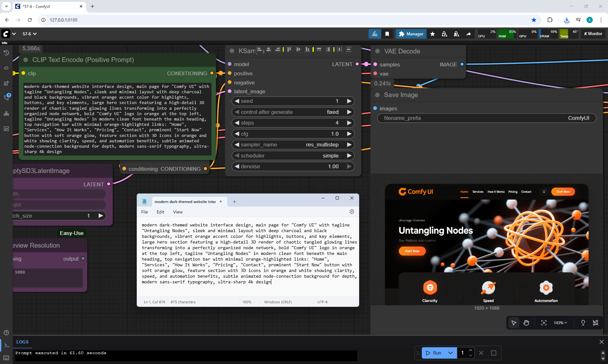Screen dimensions: 608x364
Task: Click the share arrow icon in toolbar
Action: (468, 34)
